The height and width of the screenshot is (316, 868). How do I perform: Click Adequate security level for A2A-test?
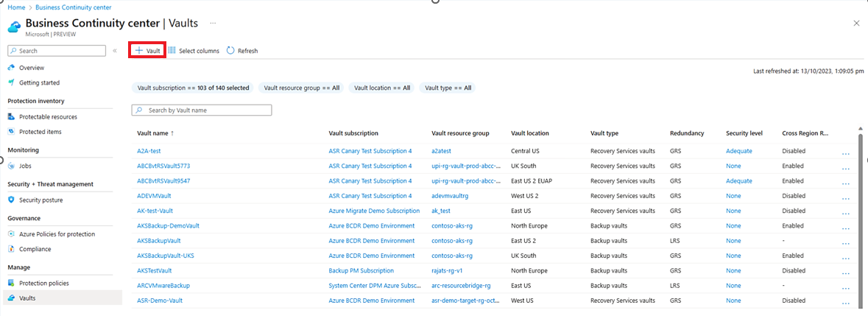[739, 151]
